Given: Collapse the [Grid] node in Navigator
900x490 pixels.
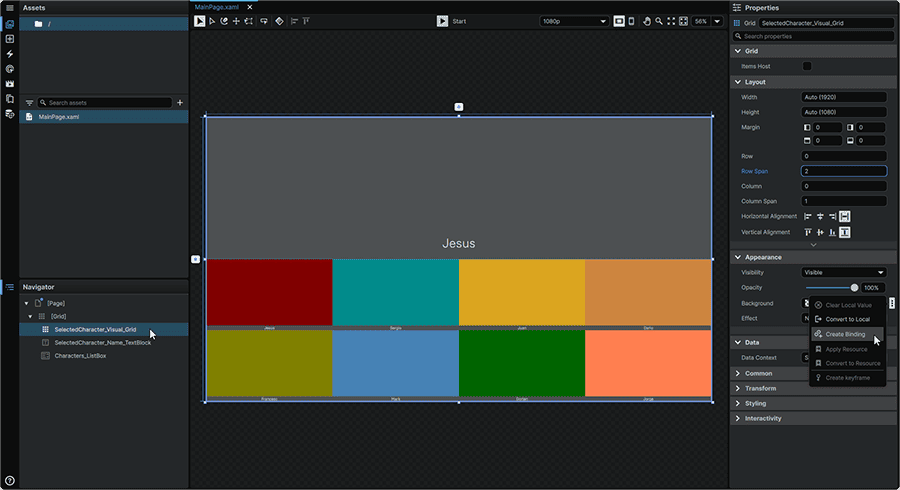Looking at the screenshot, I should [30, 316].
